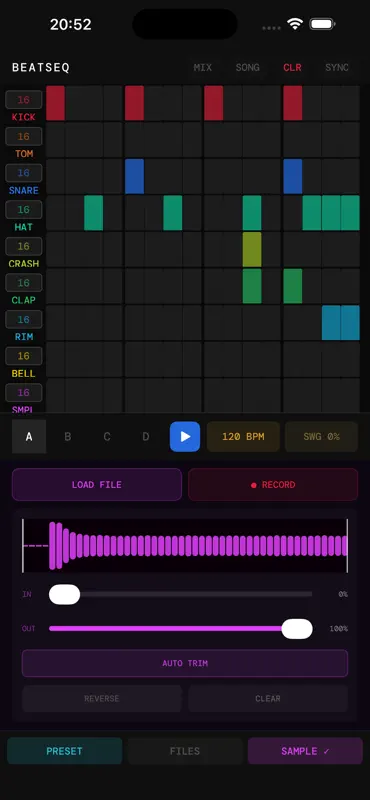370x800 pixels.
Task: Switch to the PRESET tab
Action: click(64, 751)
